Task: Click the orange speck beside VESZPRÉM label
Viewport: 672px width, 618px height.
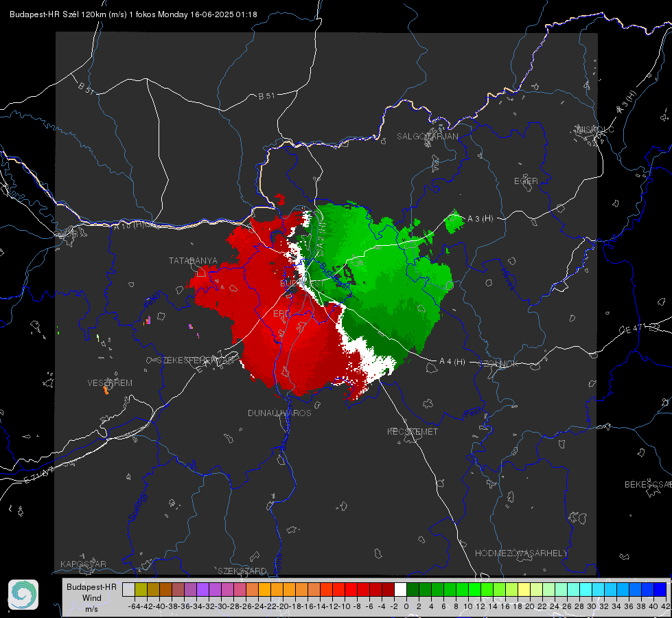Action: (x=106, y=390)
